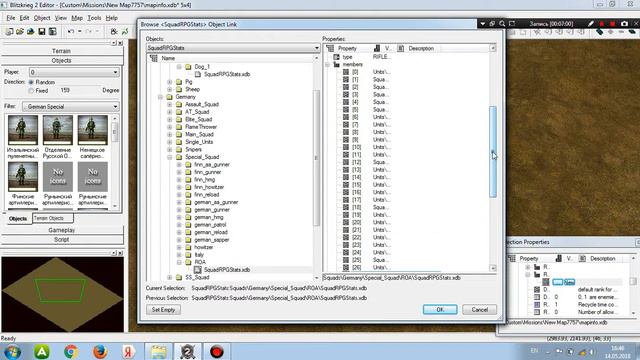Click the Special_Squad folder icon

[179, 157]
